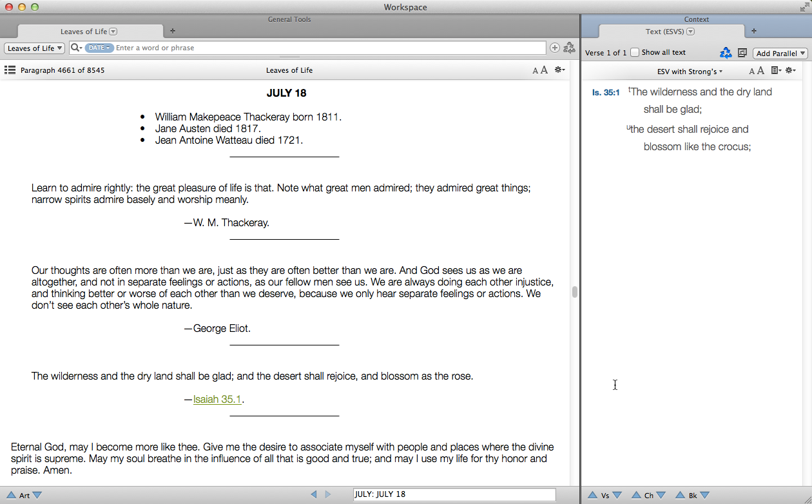Go to previous chapter with Ch up arrow
The image size is (812, 504).
(x=636, y=495)
